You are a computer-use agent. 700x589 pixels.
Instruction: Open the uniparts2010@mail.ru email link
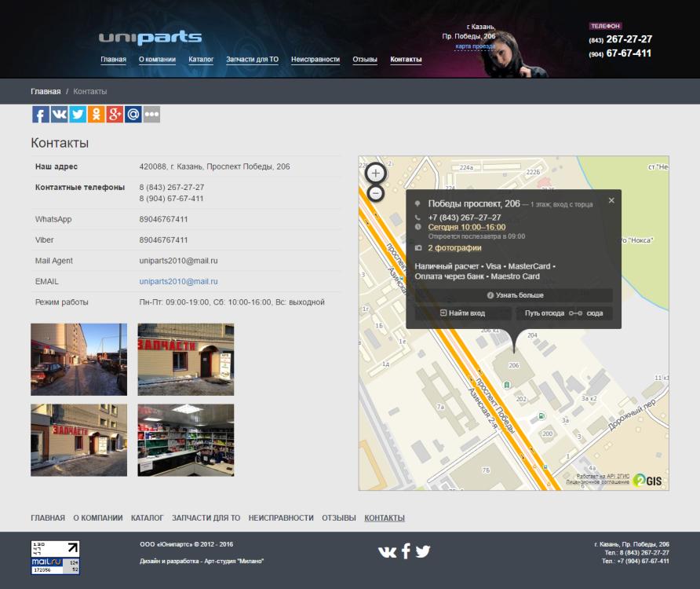(178, 281)
